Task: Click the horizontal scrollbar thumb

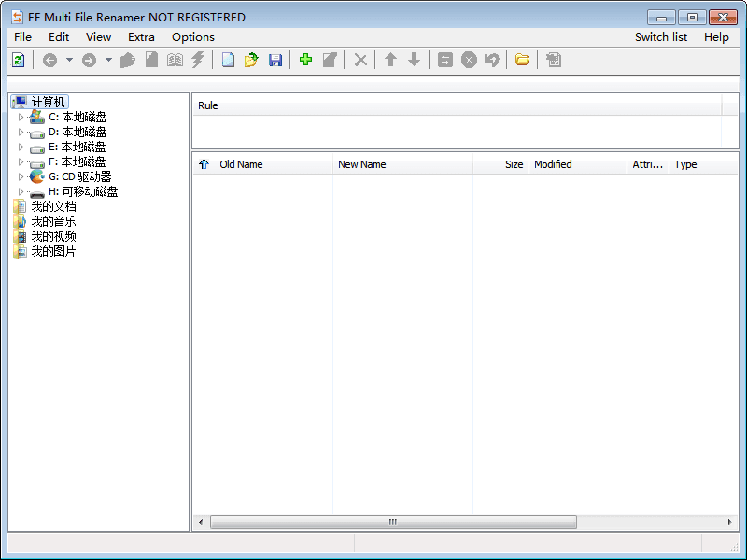Action: pos(393,522)
